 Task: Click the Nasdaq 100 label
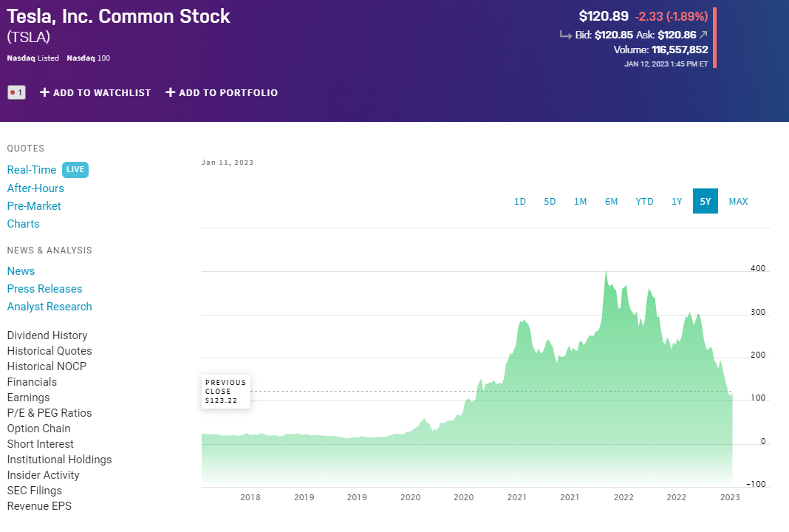point(89,58)
